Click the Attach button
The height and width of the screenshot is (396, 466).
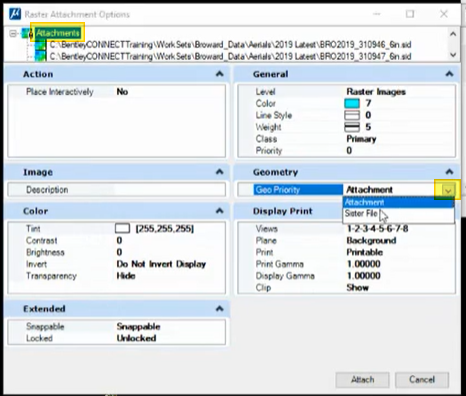(x=362, y=380)
